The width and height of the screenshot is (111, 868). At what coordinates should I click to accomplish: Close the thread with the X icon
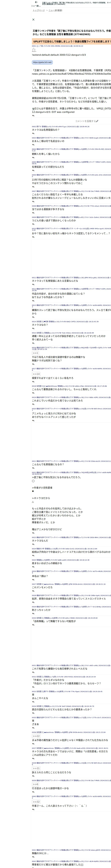[33, 20]
